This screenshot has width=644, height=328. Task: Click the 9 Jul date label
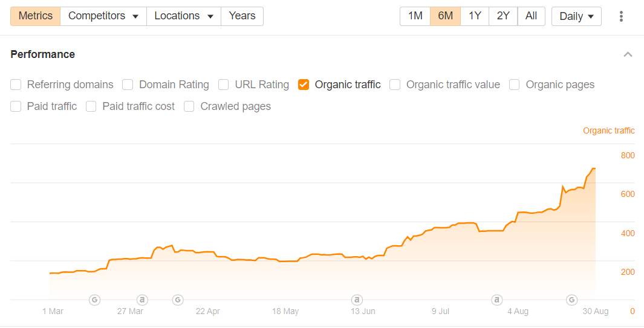pos(440,311)
